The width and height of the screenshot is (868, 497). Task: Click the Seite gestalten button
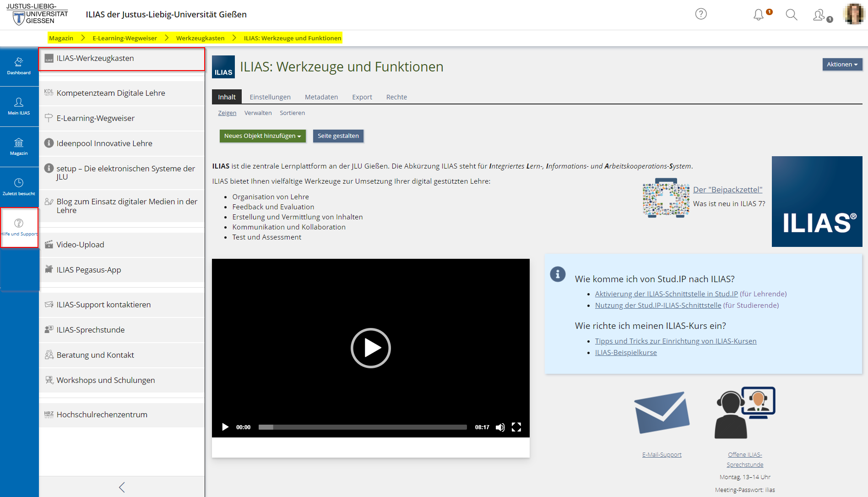coord(338,136)
